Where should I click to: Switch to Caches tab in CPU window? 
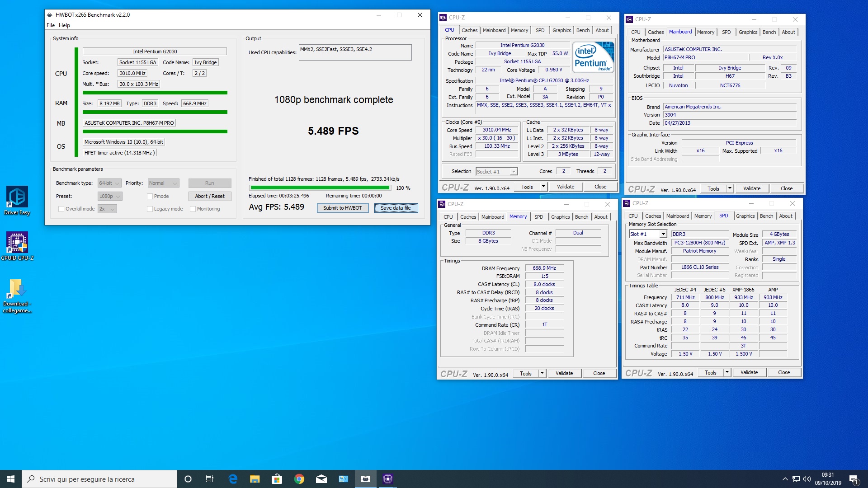pos(469,30)
